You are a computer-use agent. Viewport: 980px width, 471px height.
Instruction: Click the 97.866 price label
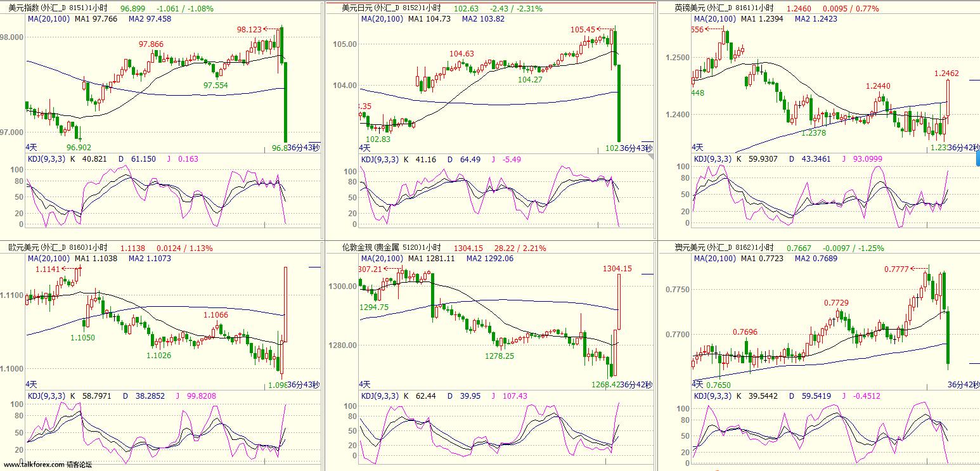(x=151, y=44)
